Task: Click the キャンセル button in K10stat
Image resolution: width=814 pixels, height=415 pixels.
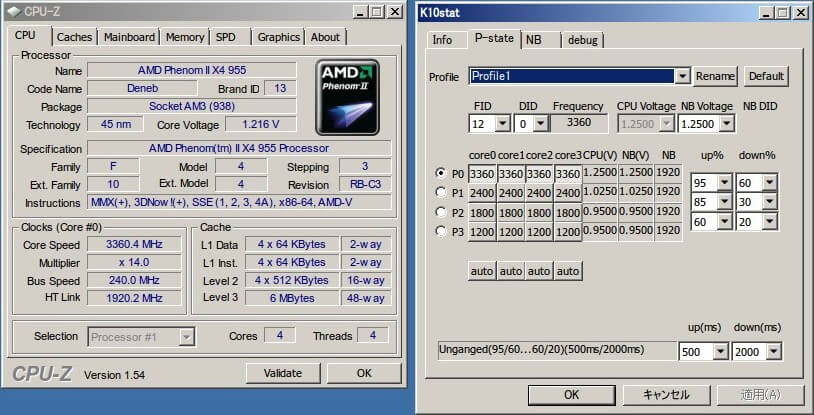Action: pos(666,395)
